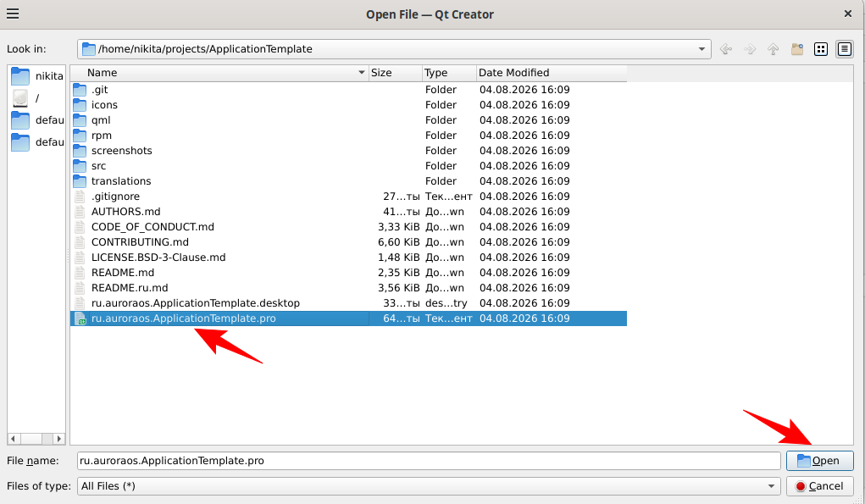This screenshot has width=865, height=504.
Task: Close the Open File dialog window
Action: tap(848, 14)
